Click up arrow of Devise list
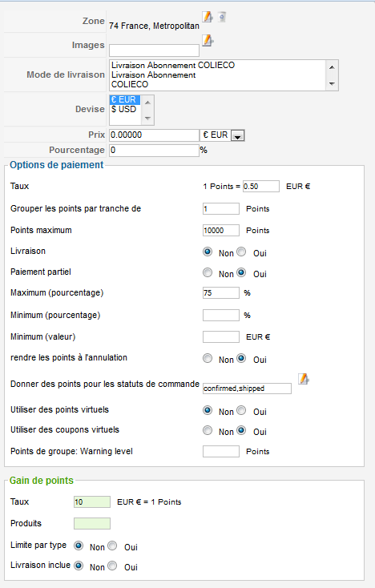This screenshot has height=588, width=375. (147, 103)
